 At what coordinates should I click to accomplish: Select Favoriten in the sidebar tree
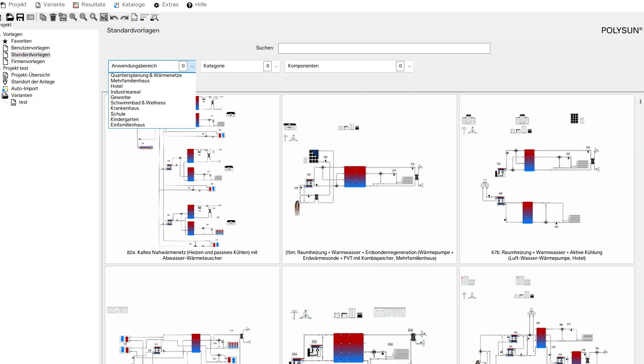pyautogui.click(x=21, y=41)
